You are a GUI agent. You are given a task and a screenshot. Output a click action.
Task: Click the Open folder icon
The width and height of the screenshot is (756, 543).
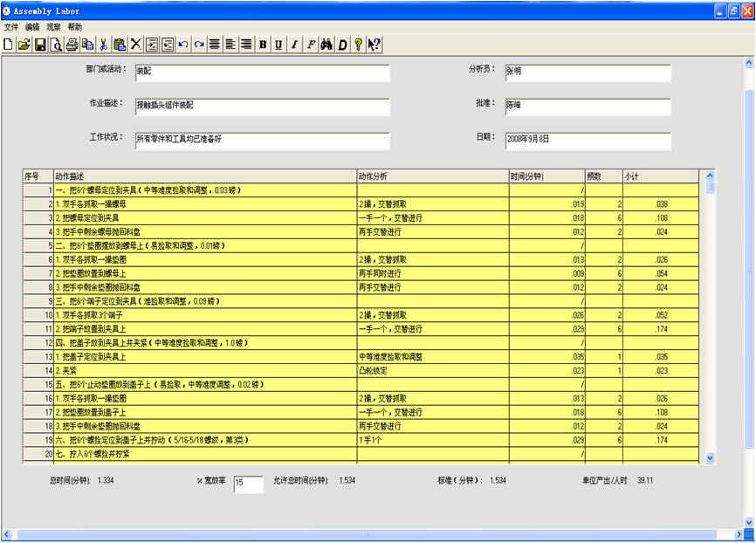coord(24,45)
